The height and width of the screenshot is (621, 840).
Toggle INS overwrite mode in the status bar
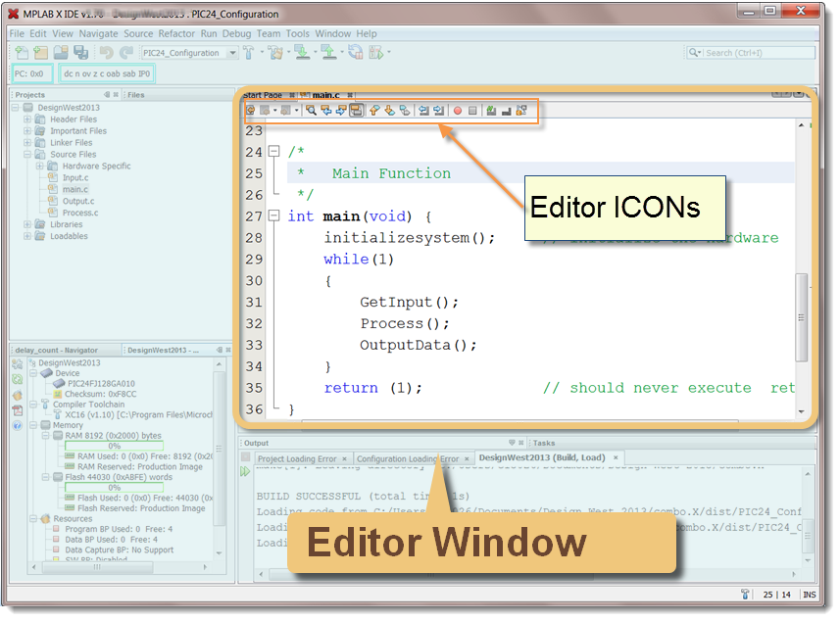(x=808, y=595)
